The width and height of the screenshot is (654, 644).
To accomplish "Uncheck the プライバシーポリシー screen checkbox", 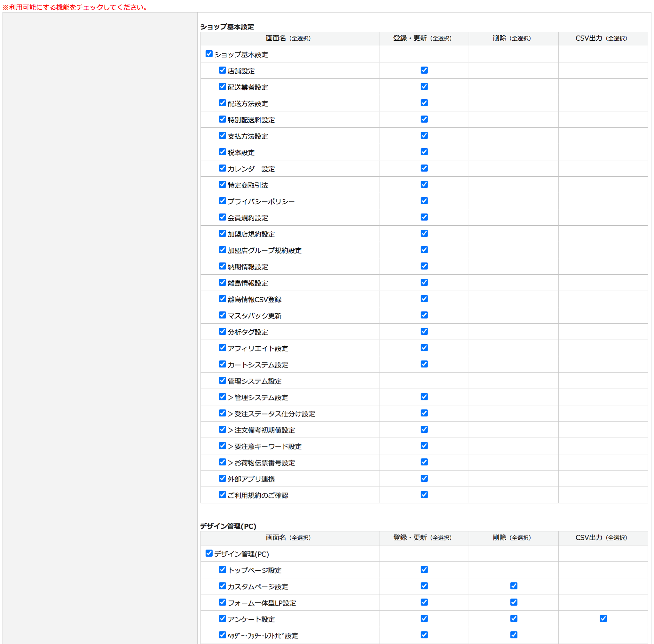I will (222, 201).
